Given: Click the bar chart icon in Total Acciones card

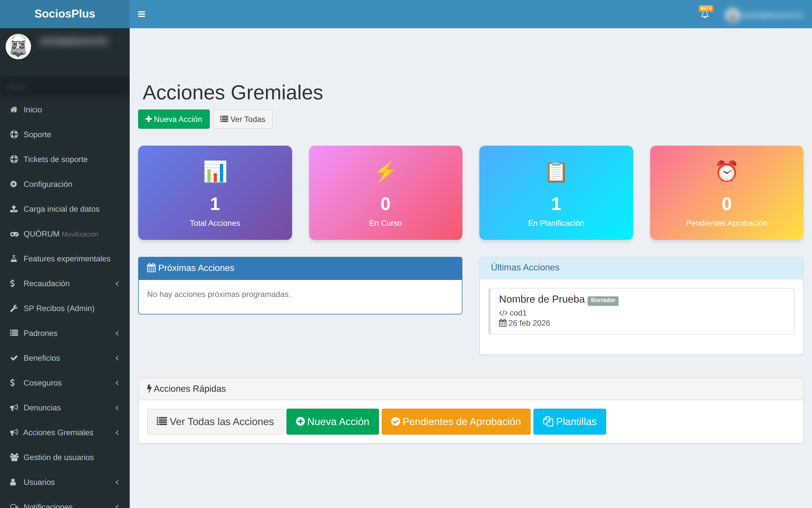Looking at the screenshot, I should pos(215,171).
